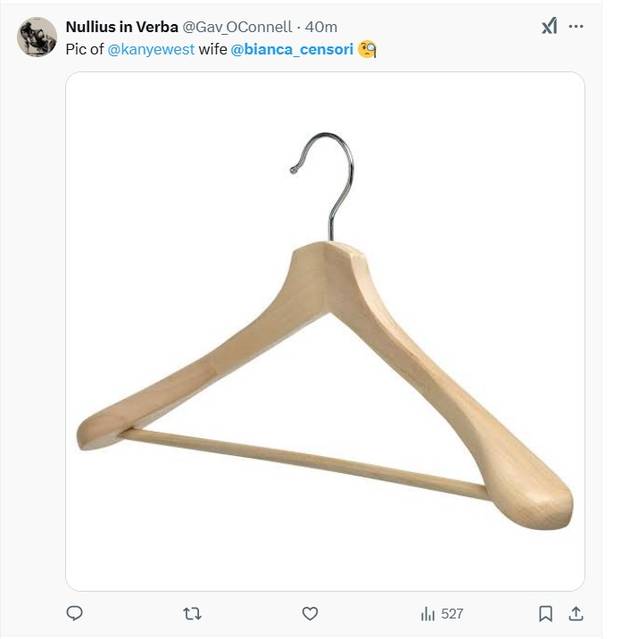Screen dimensions: 622x639
Task: Click the share upload icon
Action: tap(576, 613)
